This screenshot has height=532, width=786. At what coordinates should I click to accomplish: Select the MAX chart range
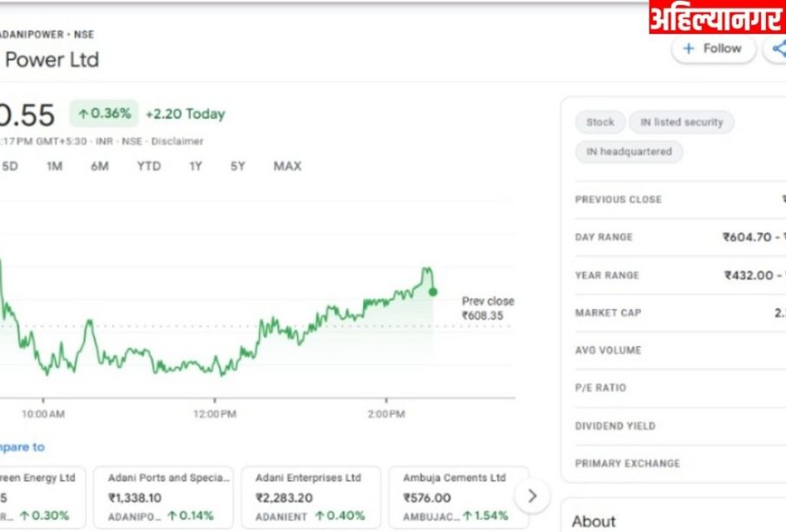click(x=287, y=166)
